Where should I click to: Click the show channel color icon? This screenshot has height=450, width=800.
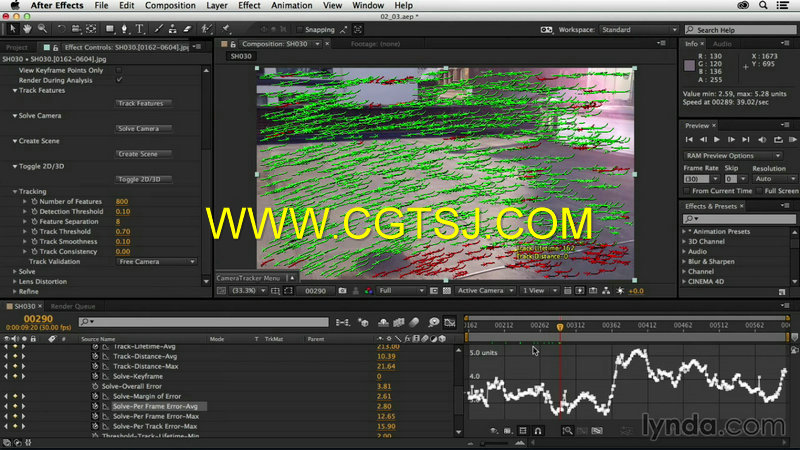[368, 291]
